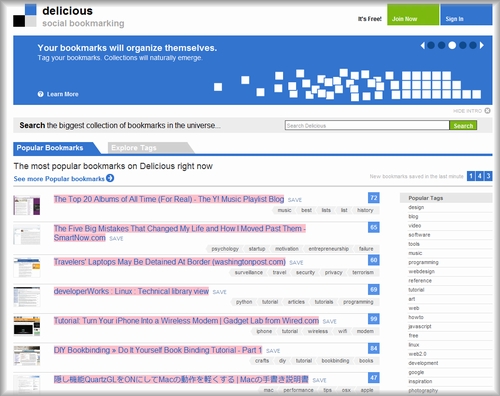Screen dimensions: 500x396
Task: Click the 'history' tag under Top 20 Albums
Action: tap(365, 210)
